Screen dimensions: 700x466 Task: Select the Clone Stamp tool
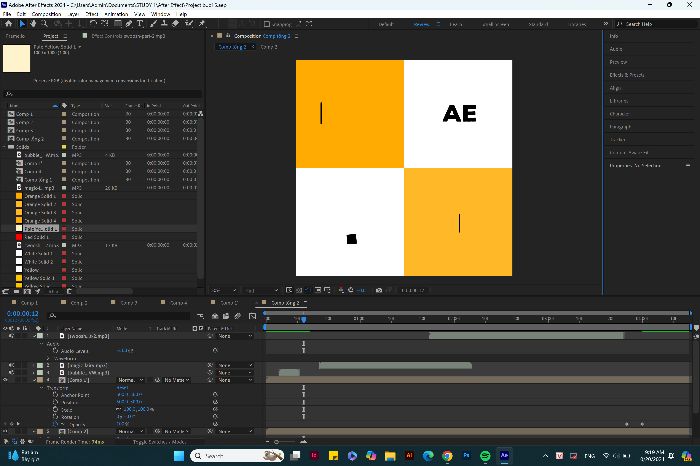click(x=164, y=24)
